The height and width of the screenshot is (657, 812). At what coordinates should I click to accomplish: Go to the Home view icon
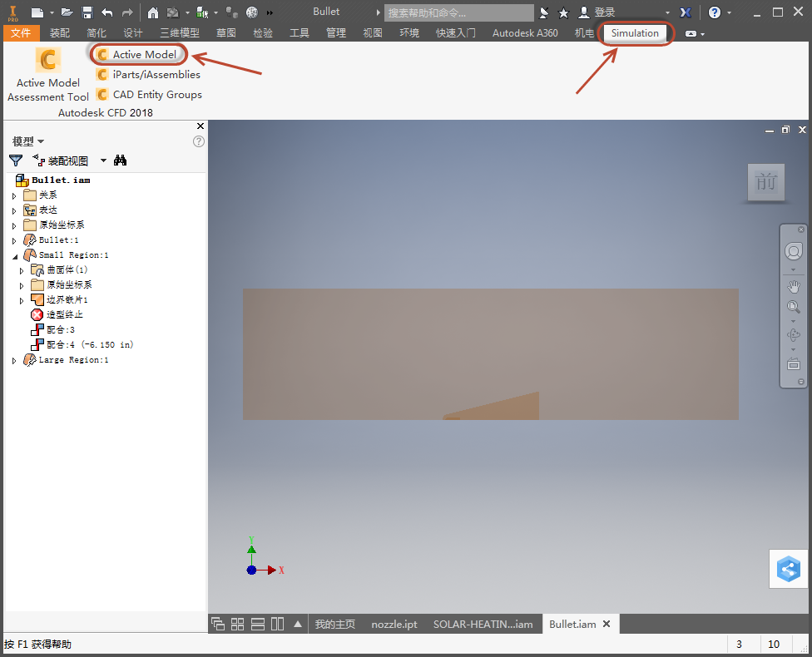pos(153,12)
